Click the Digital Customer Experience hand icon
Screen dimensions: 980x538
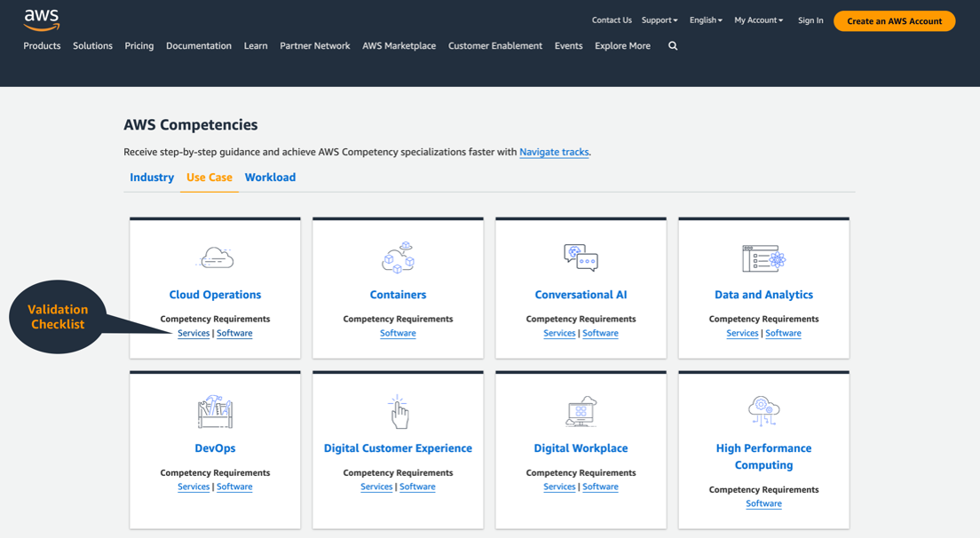coord(398,411)
